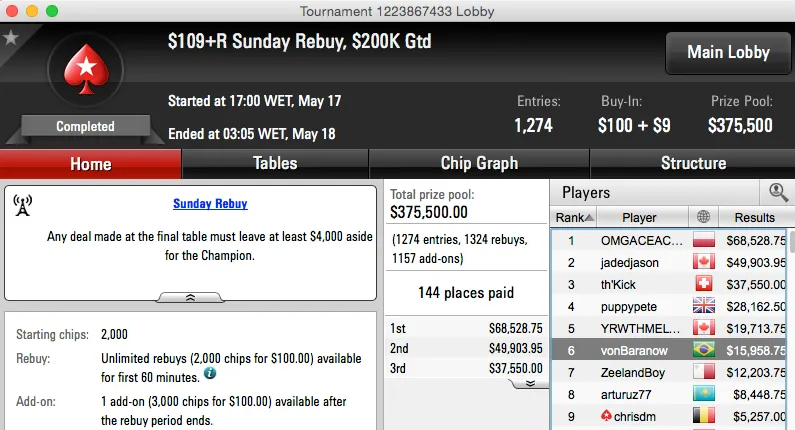
Task: Sort players by the Results column
Action: point(754,217)
